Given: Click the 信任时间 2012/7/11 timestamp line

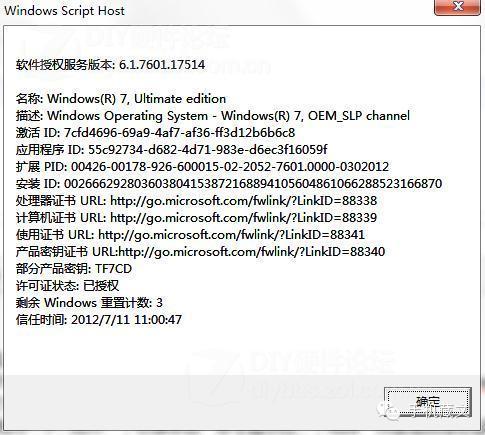Looking at the screenshot, I should tap(99, 320).
